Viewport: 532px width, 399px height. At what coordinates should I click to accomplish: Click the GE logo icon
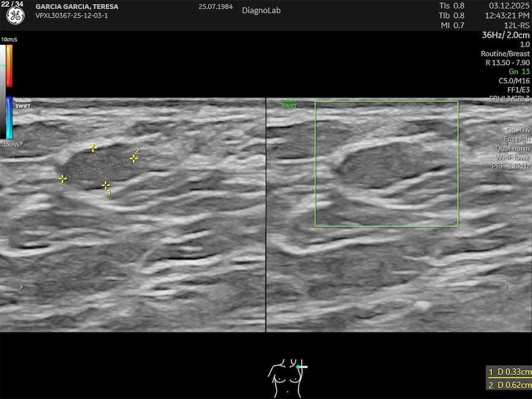[15, 16]
